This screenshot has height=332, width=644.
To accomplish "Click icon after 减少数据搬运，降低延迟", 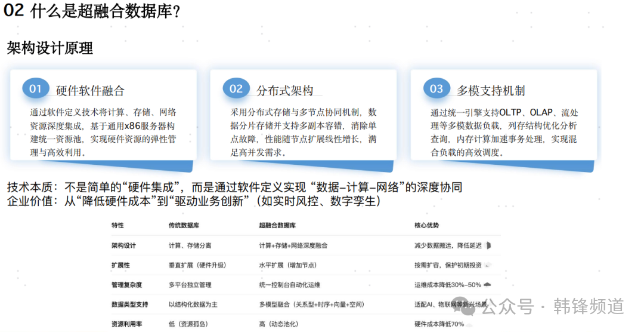I will pyautogui.click(x=488, y=245).
